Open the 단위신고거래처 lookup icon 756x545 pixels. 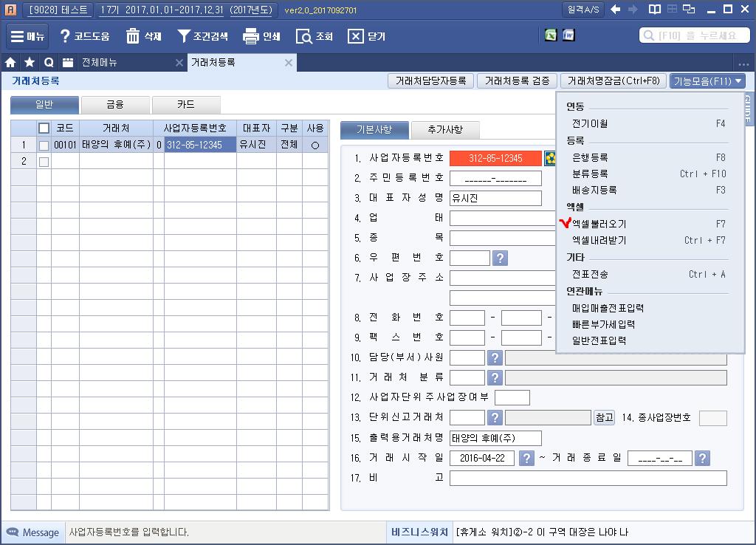495,418
